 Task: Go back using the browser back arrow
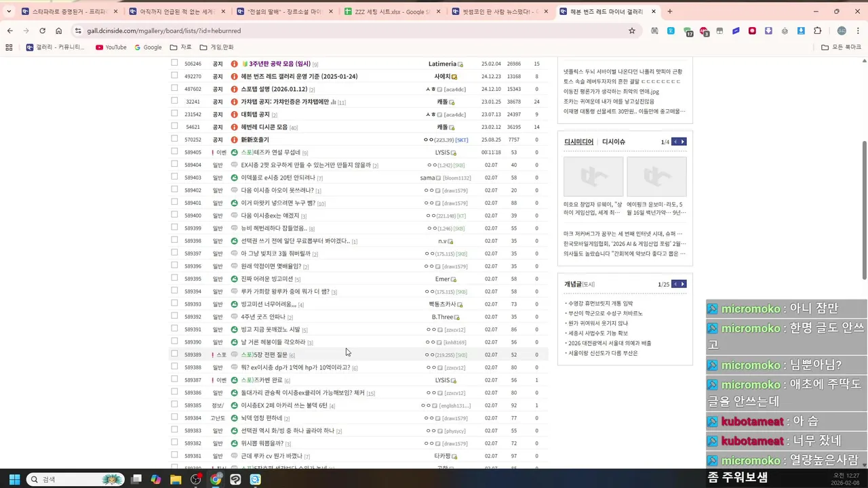pyautogui.click(x=9, y=30)
